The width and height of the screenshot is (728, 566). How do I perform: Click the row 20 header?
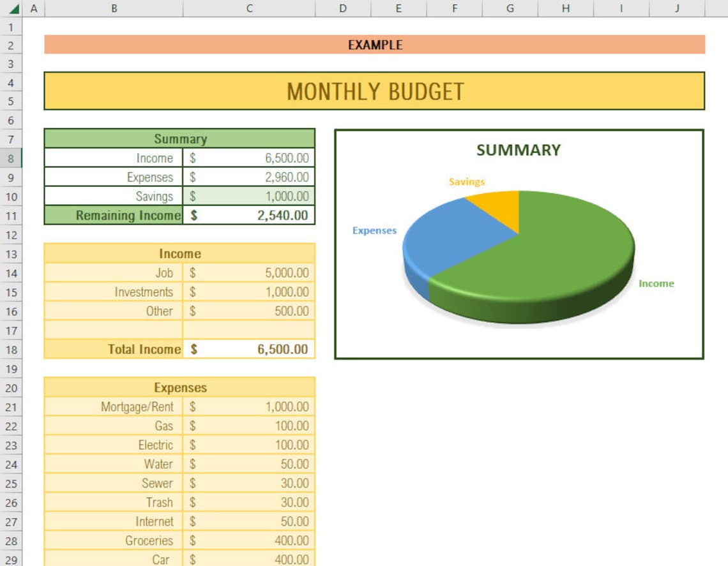pyautogui.click(x=11, y=387)
